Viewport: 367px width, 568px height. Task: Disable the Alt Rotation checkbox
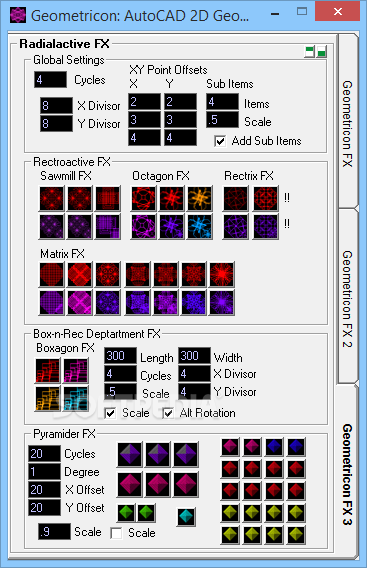[168, 413]
